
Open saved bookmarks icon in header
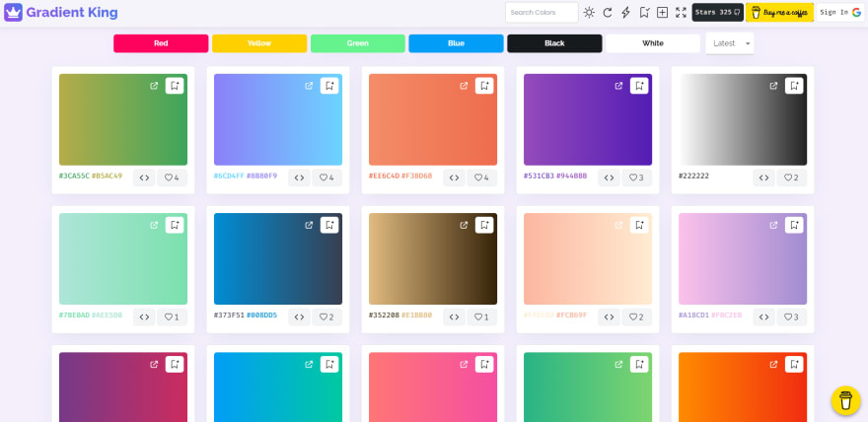(644, 12)
